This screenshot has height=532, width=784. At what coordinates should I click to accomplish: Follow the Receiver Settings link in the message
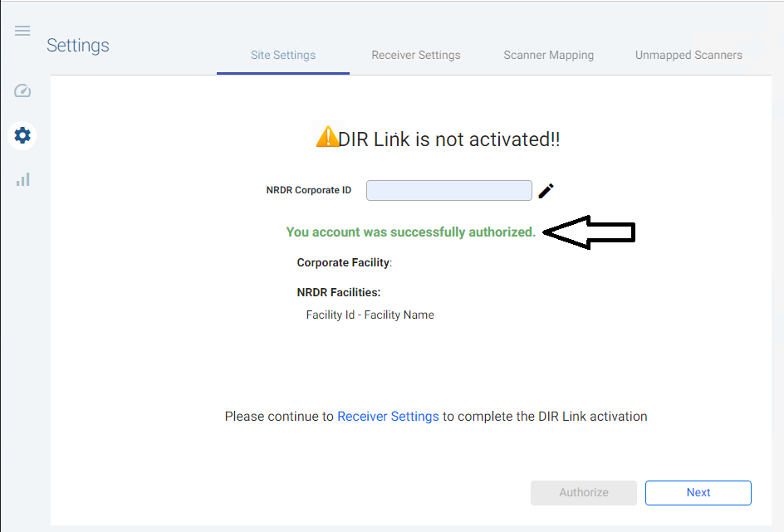(388, 416)
